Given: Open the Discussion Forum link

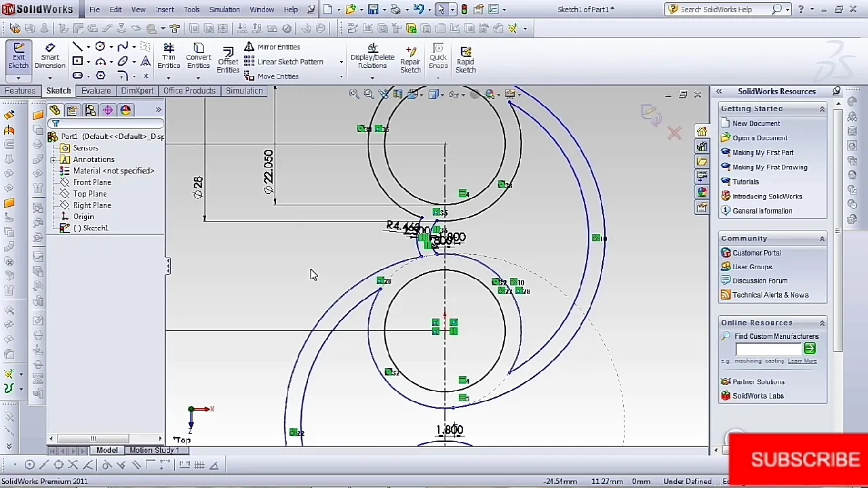Looking at the screenshot, I should pos(759,281).
